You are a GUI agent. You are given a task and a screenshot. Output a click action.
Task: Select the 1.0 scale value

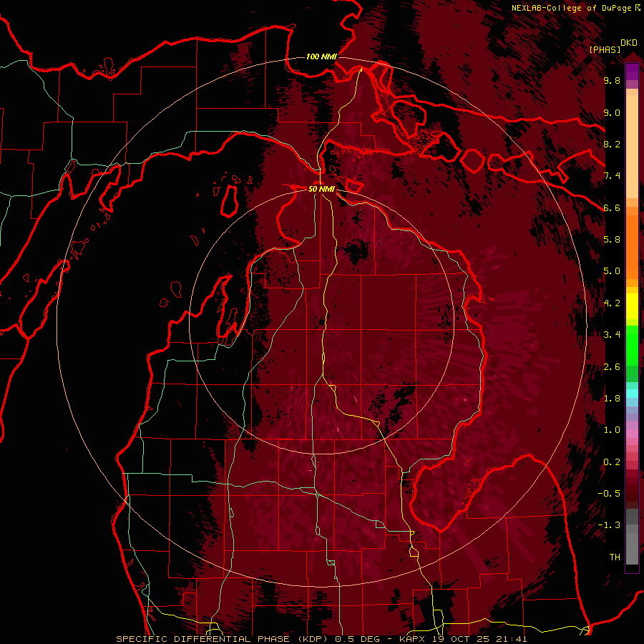click(612, 429)
